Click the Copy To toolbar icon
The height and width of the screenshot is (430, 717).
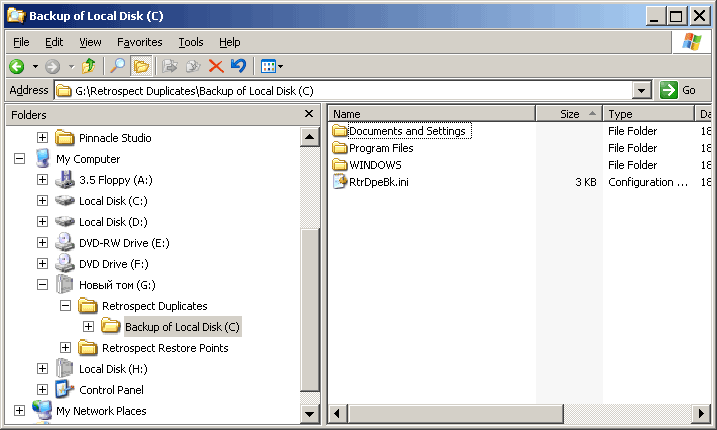pyautogui.click(x=193, y=66)
